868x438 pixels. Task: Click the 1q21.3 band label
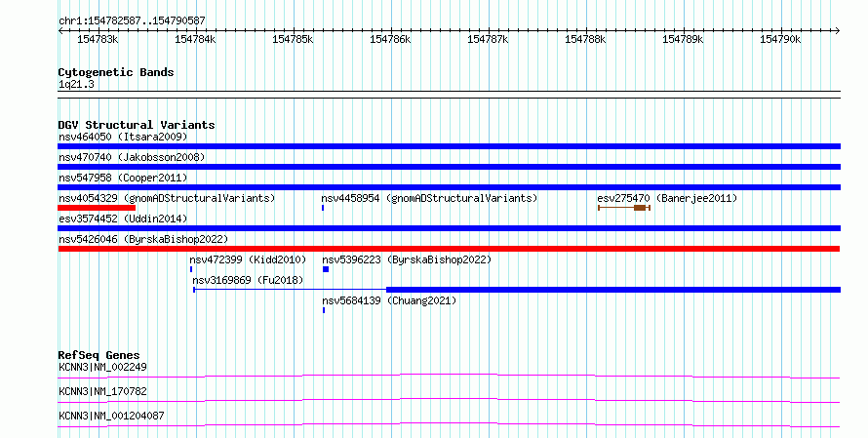76,84
